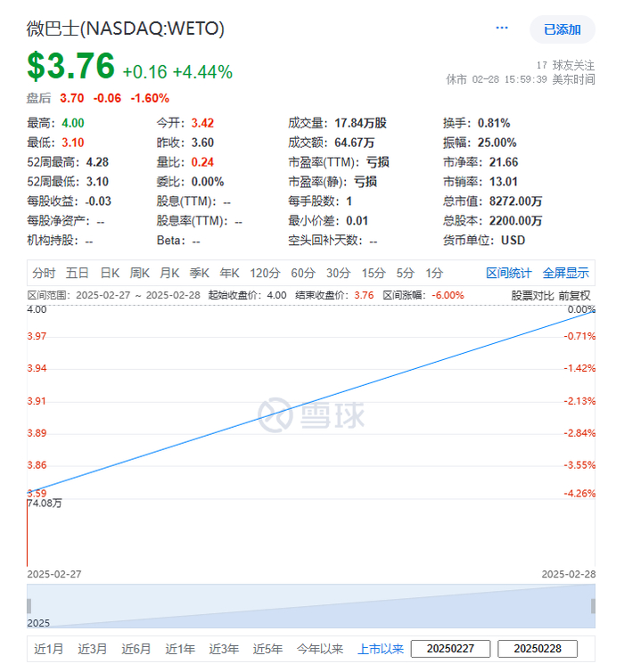Image resolution: width=624 pixels, height=672 pixels.
Task: Select the 今年以来 year-to-date range
Action: 320,649
